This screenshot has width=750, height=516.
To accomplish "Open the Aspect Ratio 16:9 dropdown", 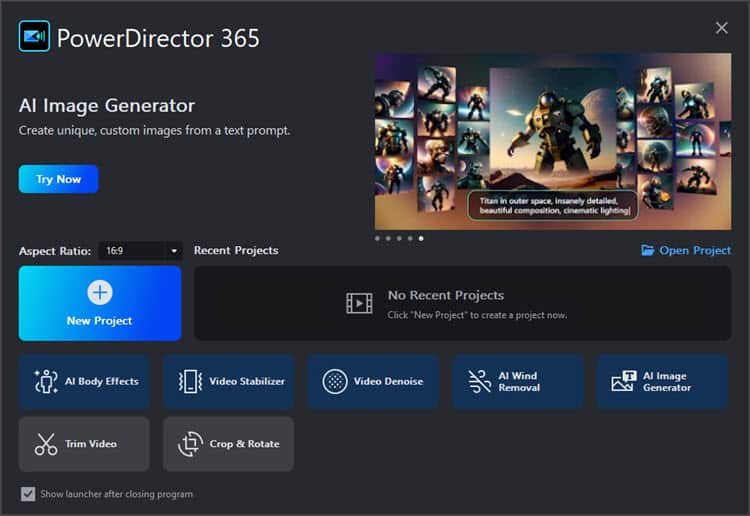I will (x=140, y=251).
